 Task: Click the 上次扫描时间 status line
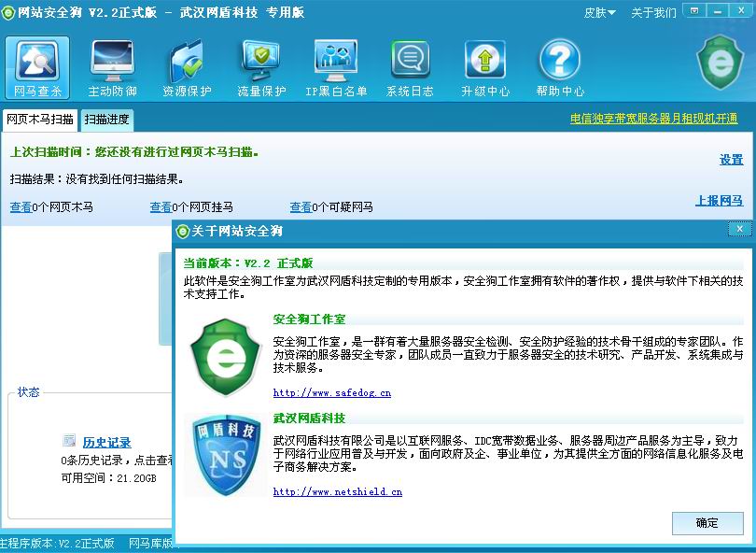click(x=134, y=152)
